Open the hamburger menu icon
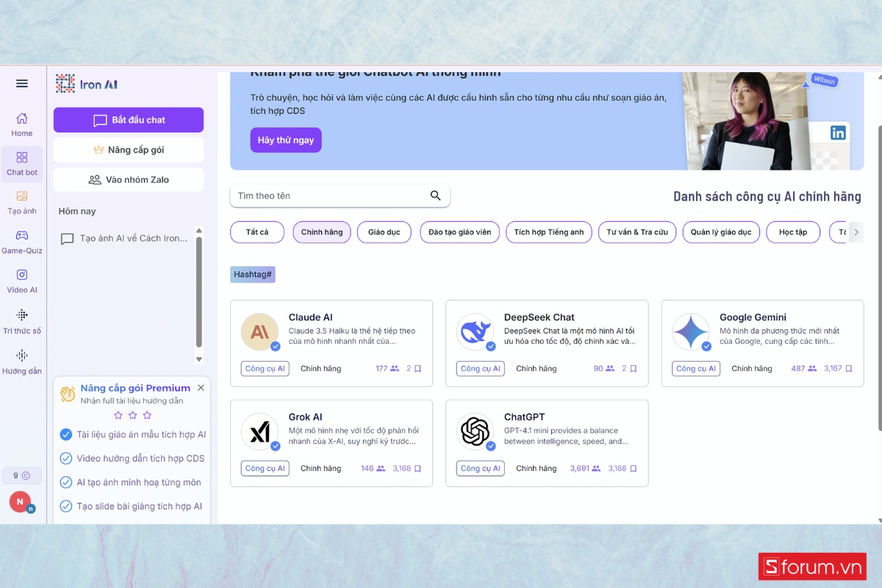 (x=22, y=84)
